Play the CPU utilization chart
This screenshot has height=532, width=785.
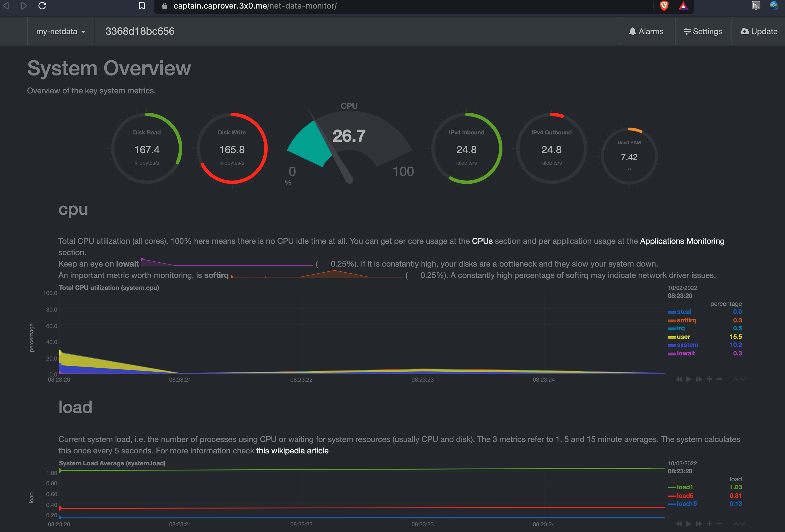pyautogui.click(x=689, y=379)
